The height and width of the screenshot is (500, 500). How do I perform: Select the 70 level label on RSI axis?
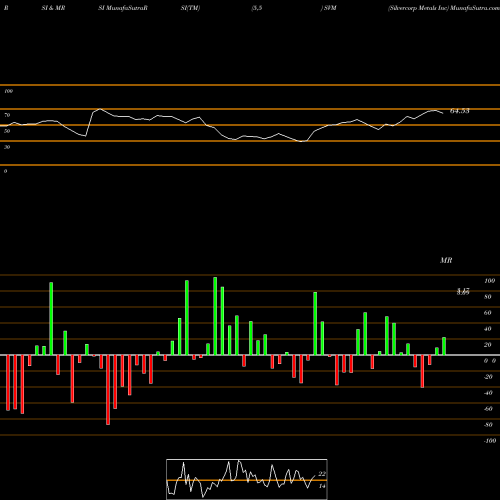7,115
